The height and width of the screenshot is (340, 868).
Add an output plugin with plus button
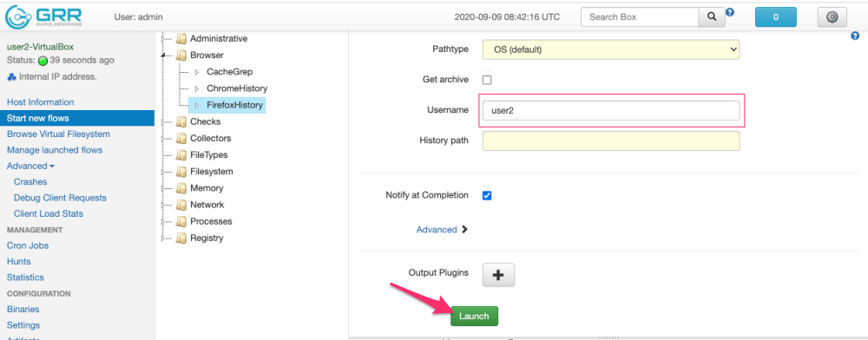[x=498, y=275]
